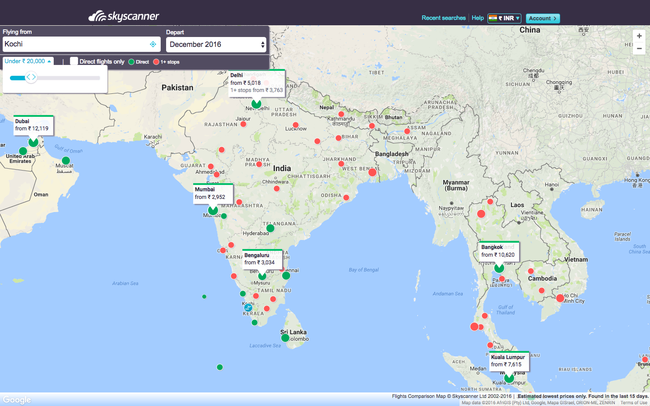The image size is (650, 406).
Task: Select the green Hyderabad marker
Action: (270, 228)
